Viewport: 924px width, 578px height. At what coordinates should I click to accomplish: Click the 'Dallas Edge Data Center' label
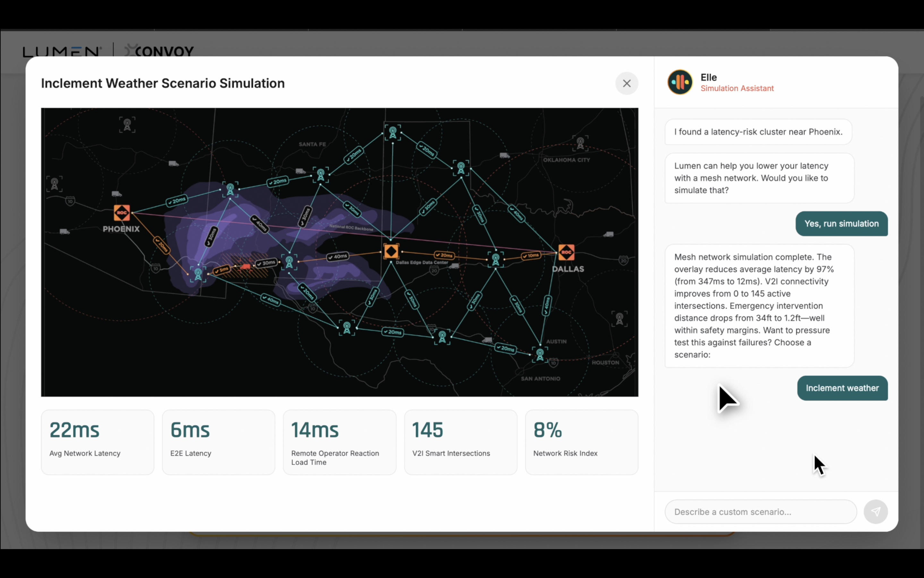422,262
